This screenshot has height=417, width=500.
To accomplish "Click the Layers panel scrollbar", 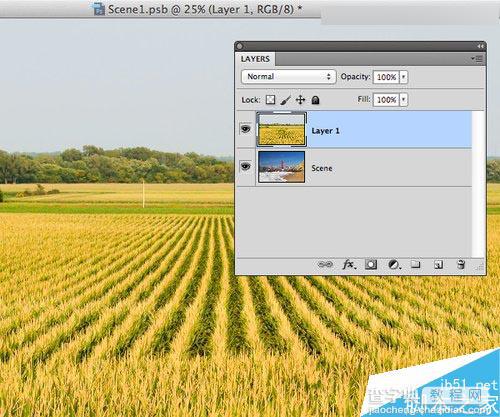I will click(478, 184).
